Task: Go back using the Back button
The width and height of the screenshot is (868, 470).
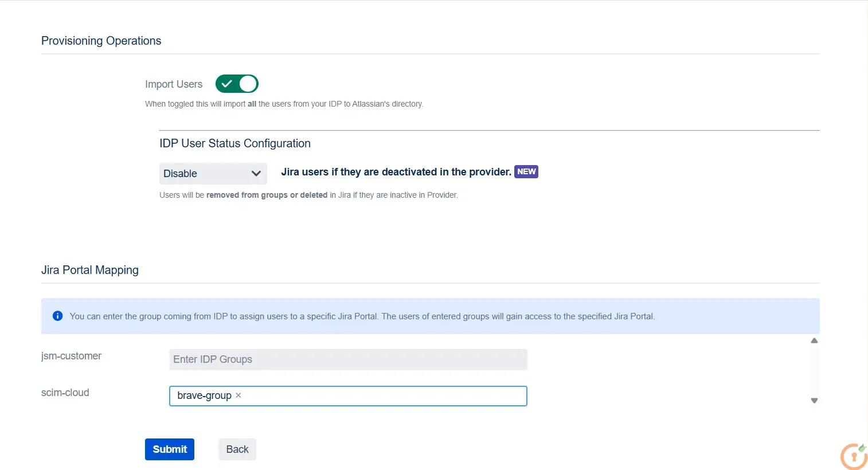Action: [237, 449]
